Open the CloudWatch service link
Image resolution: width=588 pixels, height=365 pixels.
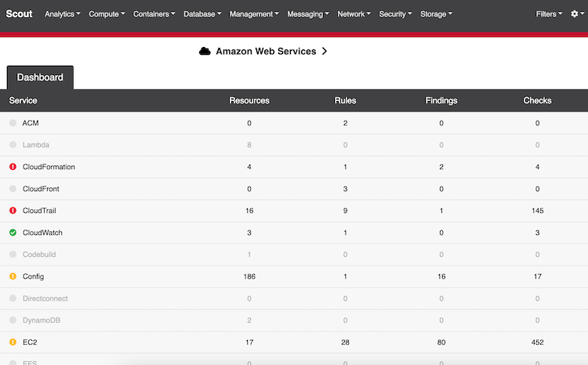42,233
